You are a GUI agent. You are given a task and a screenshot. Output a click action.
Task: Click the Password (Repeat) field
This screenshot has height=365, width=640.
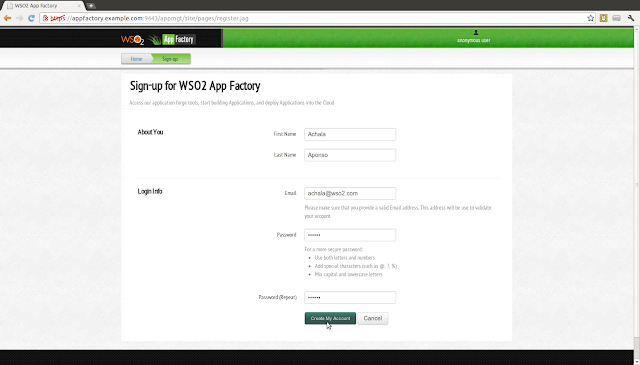tap(350, 297)
